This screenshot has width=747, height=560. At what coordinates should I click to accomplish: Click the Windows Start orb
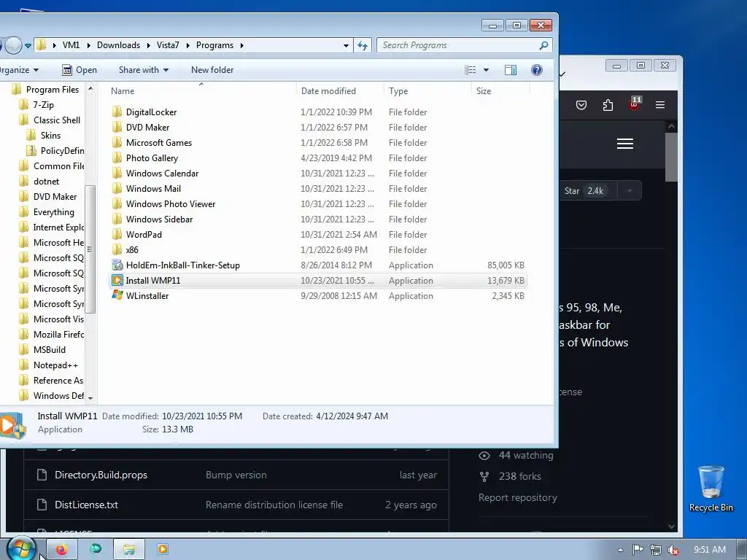(x=21, y=548)
